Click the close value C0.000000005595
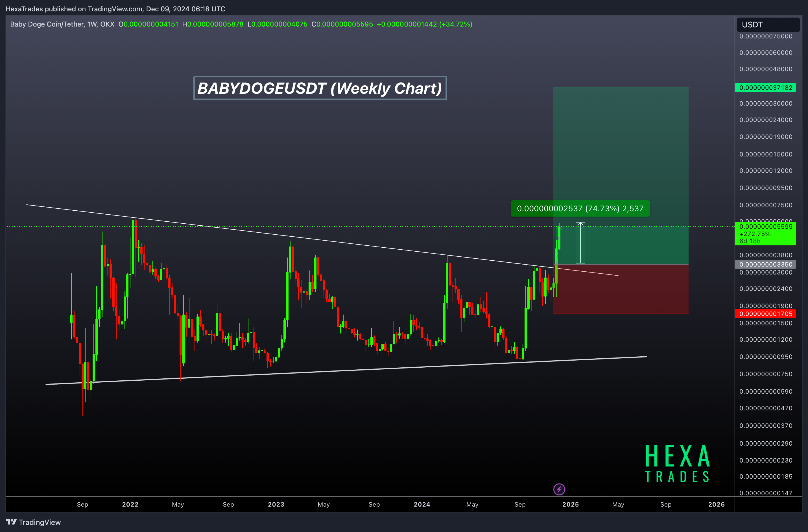 tap(342, 24)
